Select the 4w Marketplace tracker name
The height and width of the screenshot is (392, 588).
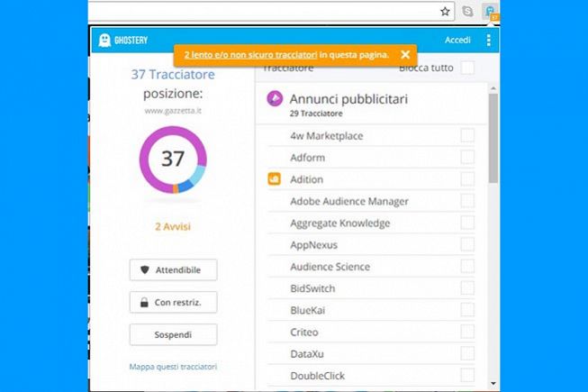pyautogui.click(x=327, y=136)
